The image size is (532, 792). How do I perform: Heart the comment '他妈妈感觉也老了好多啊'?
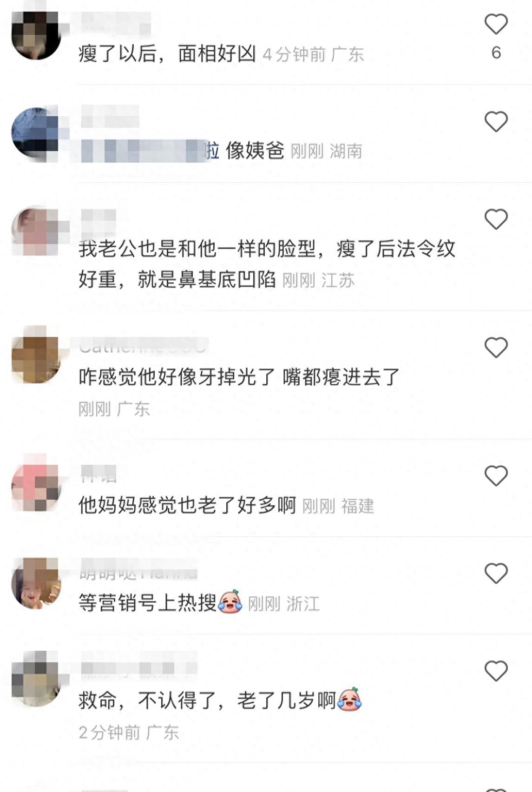(x=496, y=476)
